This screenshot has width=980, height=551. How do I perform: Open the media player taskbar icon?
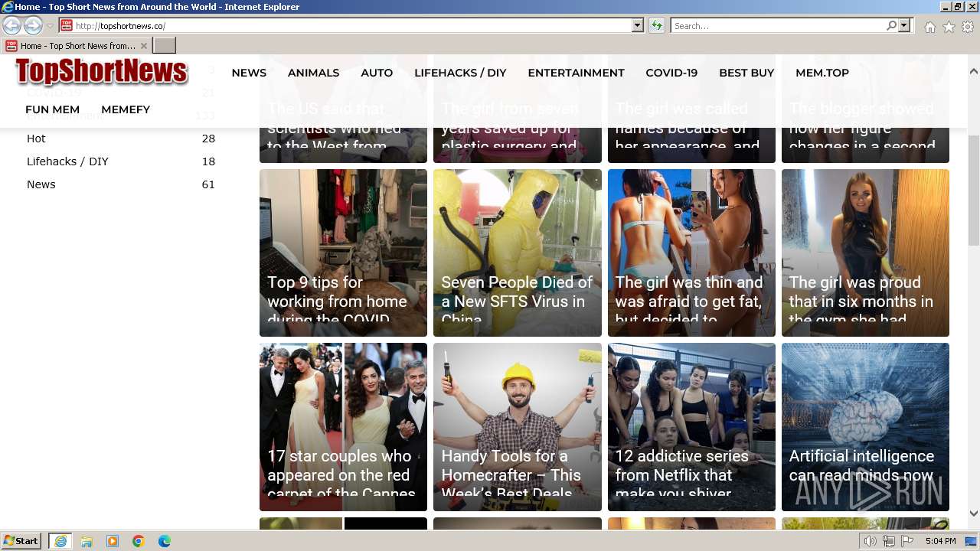(x=113, y=541)
